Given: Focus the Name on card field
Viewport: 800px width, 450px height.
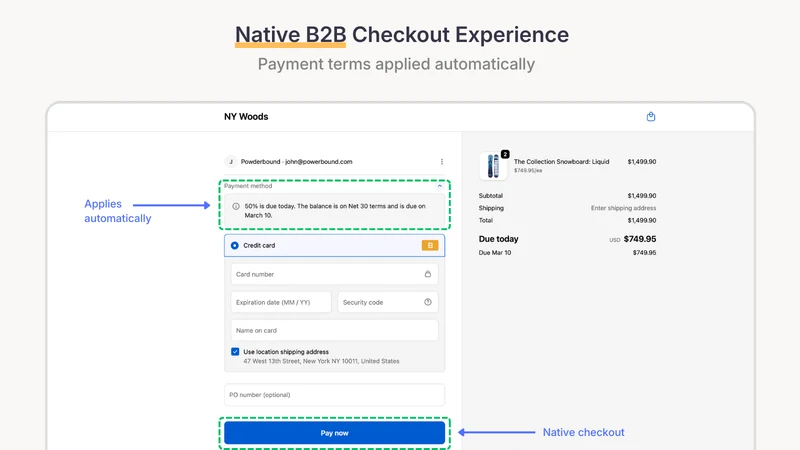Looking at the screenshot, I should coord(334,330).
